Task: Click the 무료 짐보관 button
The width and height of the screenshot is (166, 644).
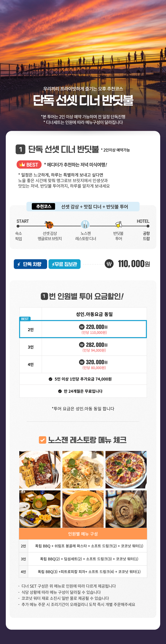Action: (x=64, y=264)
